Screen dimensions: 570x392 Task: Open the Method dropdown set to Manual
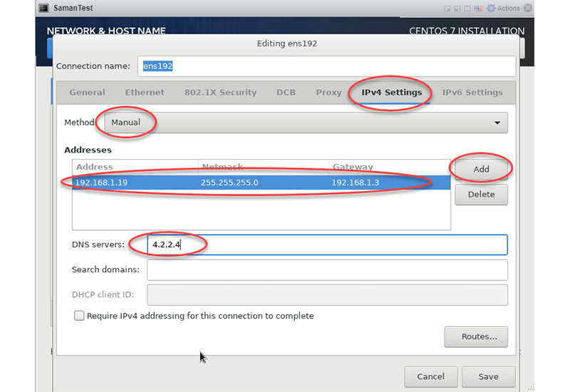coord(306,123)
